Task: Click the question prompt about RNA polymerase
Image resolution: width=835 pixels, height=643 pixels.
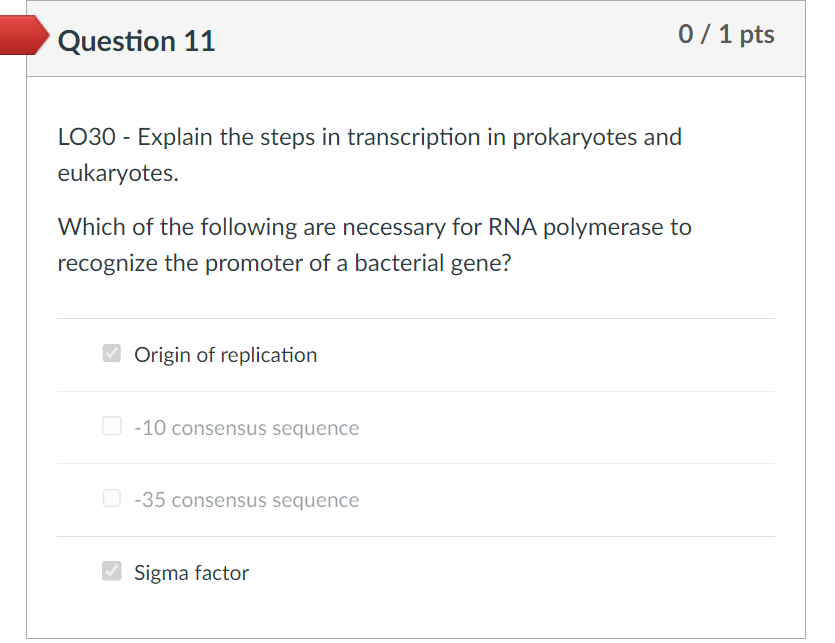Action: tap(374, 244)
